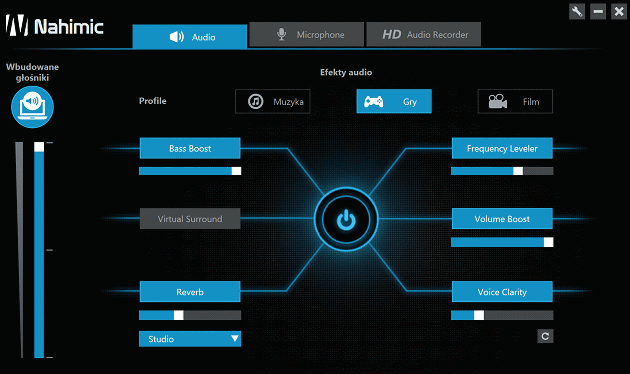Click the Voice Clarity level slider
Screen dimensions: 630x374
502,315
